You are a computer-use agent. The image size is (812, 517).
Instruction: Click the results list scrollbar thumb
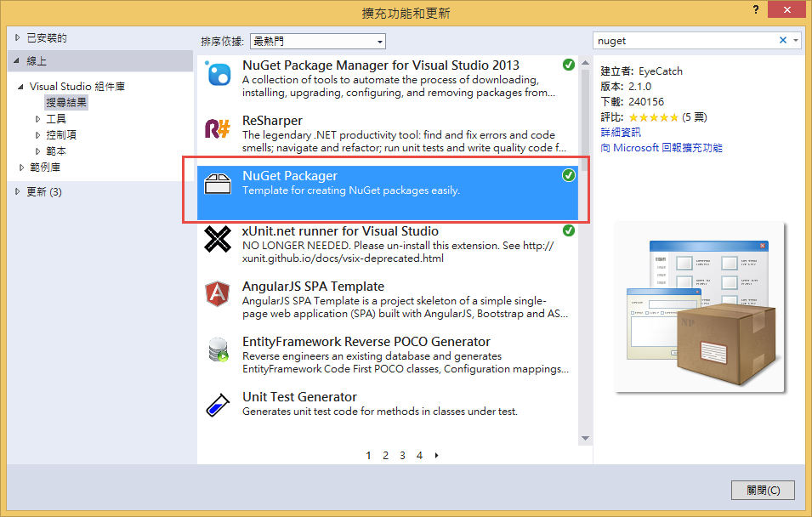click(585, 120)
